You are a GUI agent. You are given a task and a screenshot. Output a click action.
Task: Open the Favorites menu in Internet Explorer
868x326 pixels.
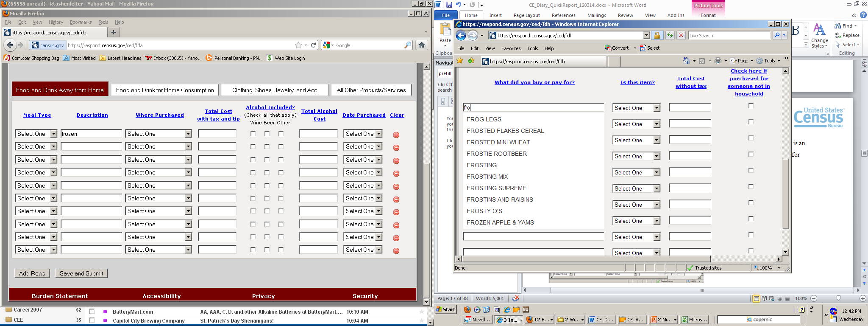[x=511, y=48]
